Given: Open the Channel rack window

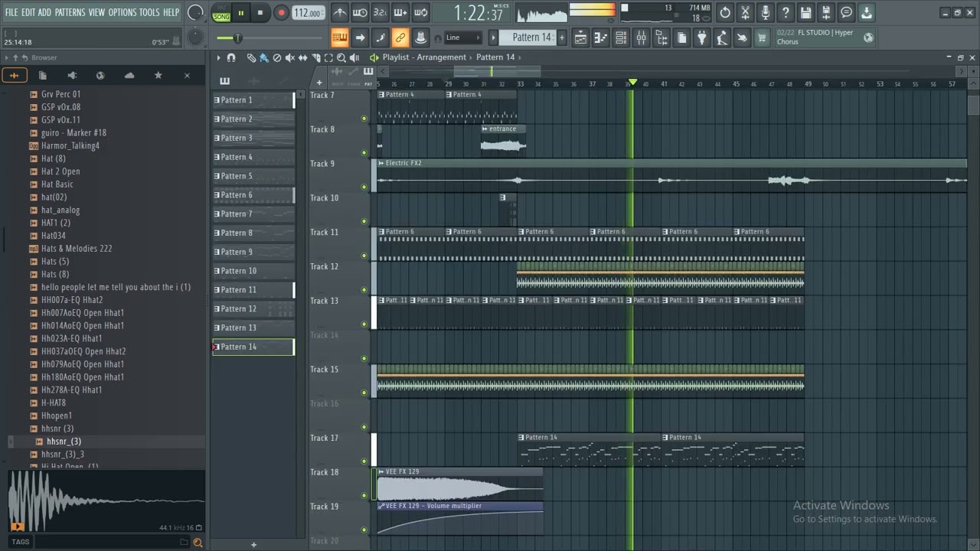Looking at the screenshot, I should coord(621,37).
